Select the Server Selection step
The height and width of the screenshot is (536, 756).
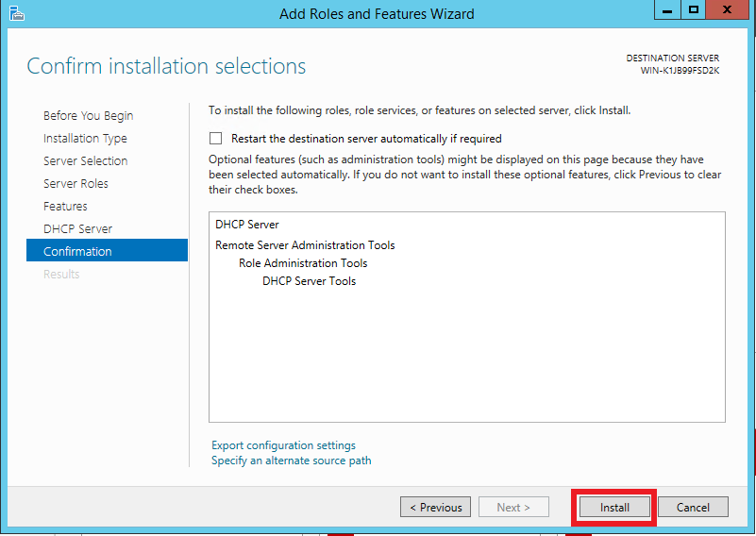pos(85,161)
